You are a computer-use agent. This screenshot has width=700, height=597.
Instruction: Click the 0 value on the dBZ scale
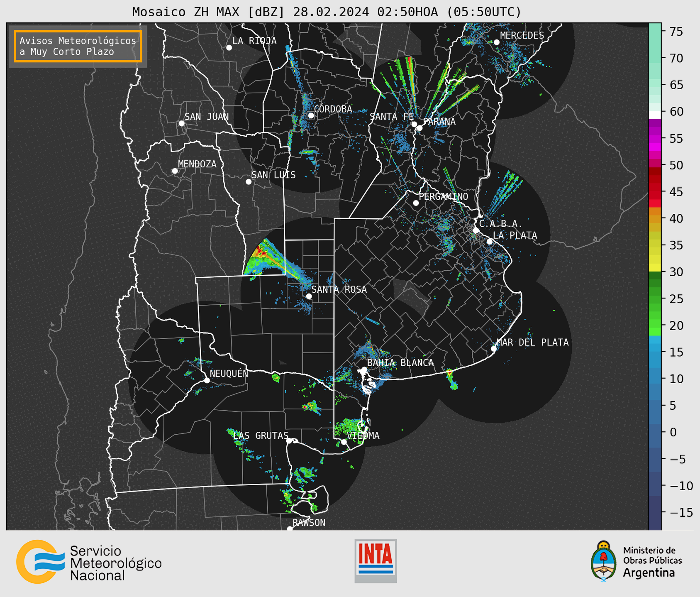[673, 432]
